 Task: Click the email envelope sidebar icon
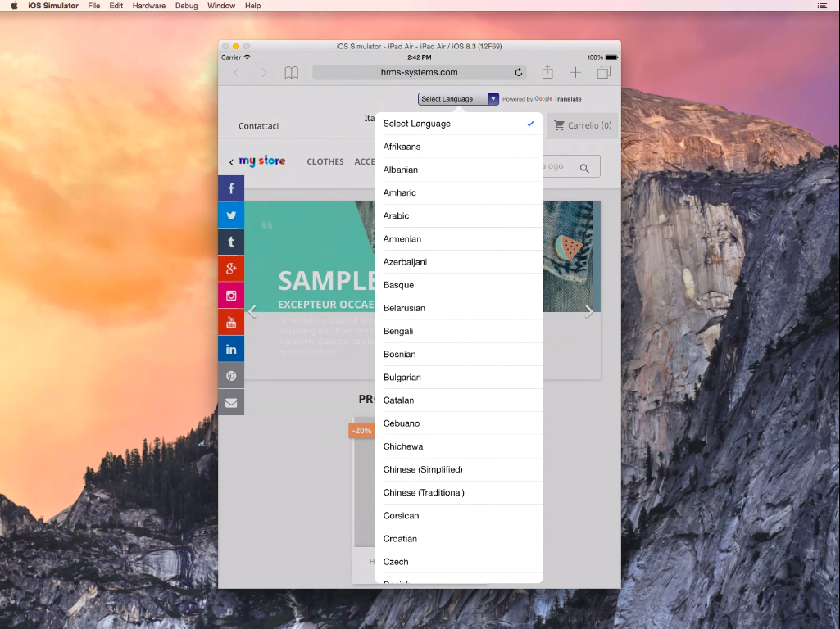coord(231,403)
